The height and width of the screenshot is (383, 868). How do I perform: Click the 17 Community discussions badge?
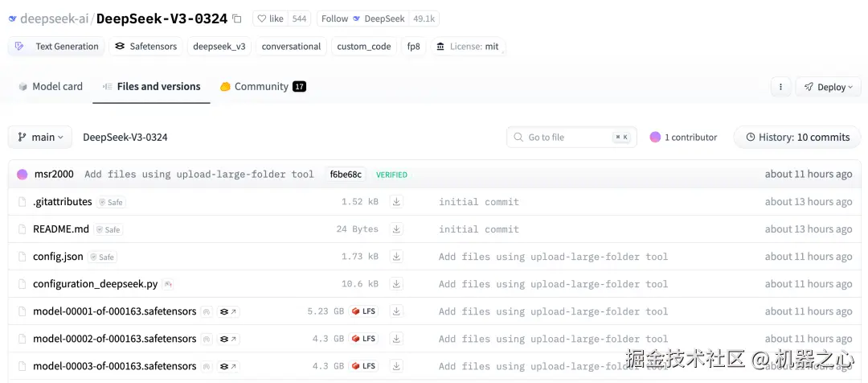coord(300,86)
